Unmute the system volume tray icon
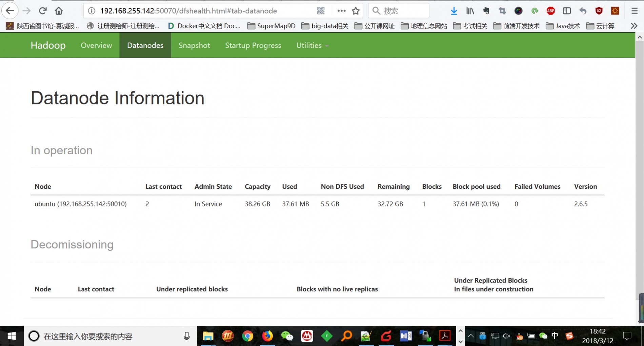Viewport: 644px width, 346px height. point(507,336)
